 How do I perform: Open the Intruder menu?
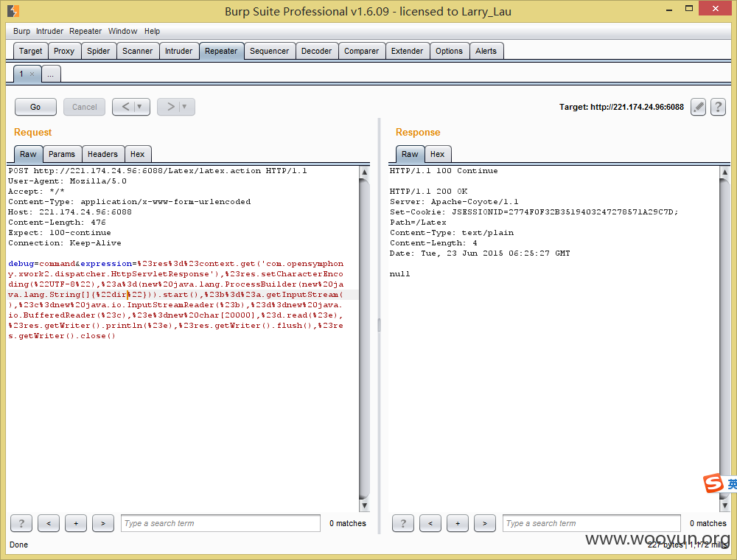50,31
